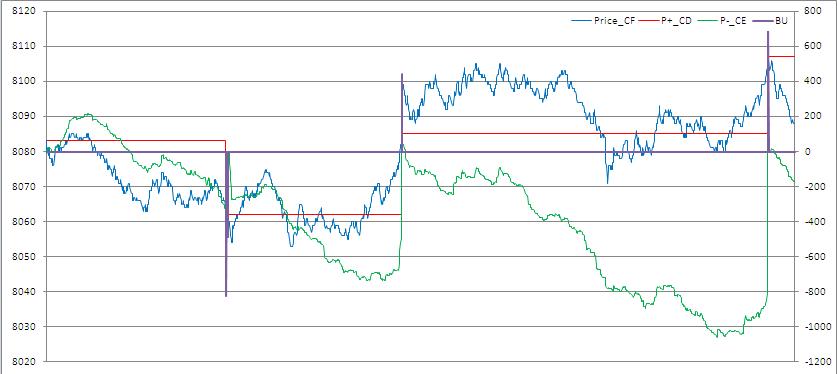Image resolution: width=837 pixels, height=374 pixels.
Task: Click the 8070 left axis label
Action: [23, 187]
